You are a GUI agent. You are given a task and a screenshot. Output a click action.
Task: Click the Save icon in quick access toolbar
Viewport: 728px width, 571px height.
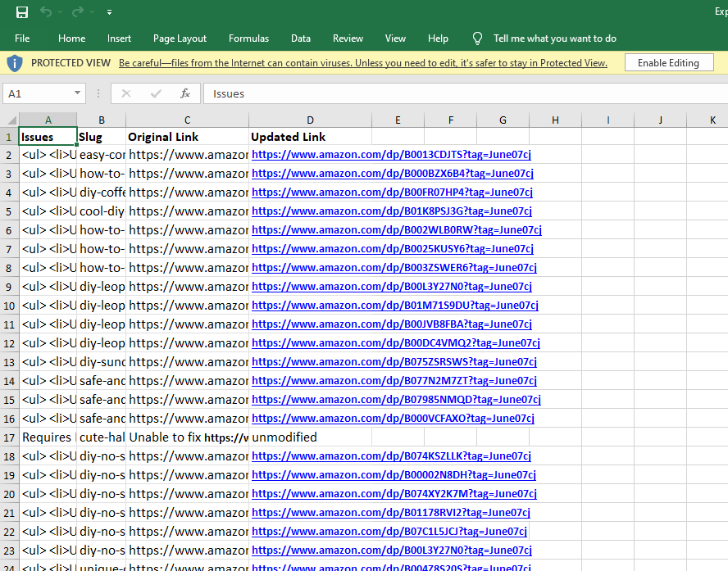pyautogui.click(x=22, y=12)
